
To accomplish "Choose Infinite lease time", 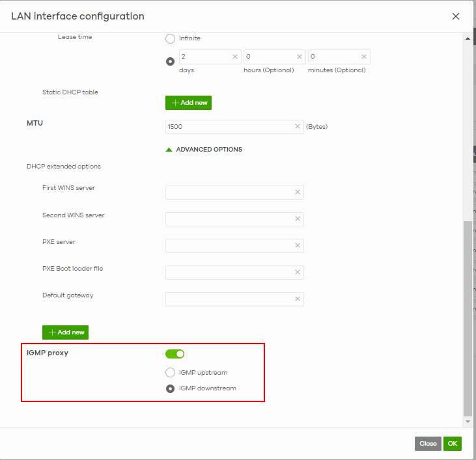I will point(171,38).
